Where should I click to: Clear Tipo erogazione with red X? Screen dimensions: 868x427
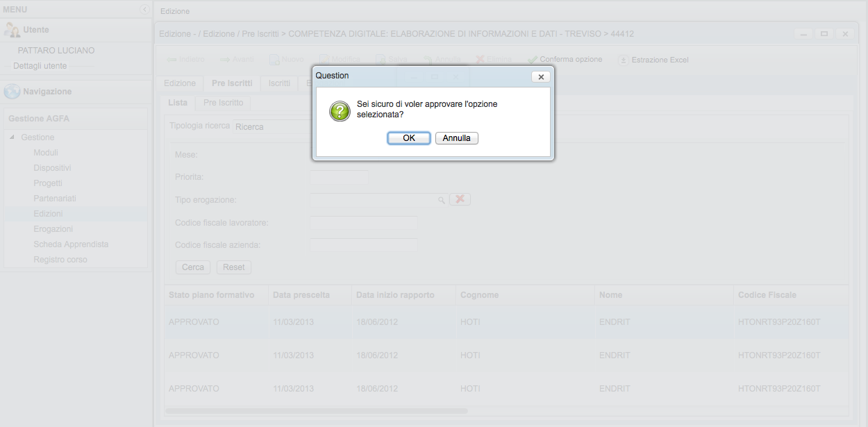click(x=460, y=199)
